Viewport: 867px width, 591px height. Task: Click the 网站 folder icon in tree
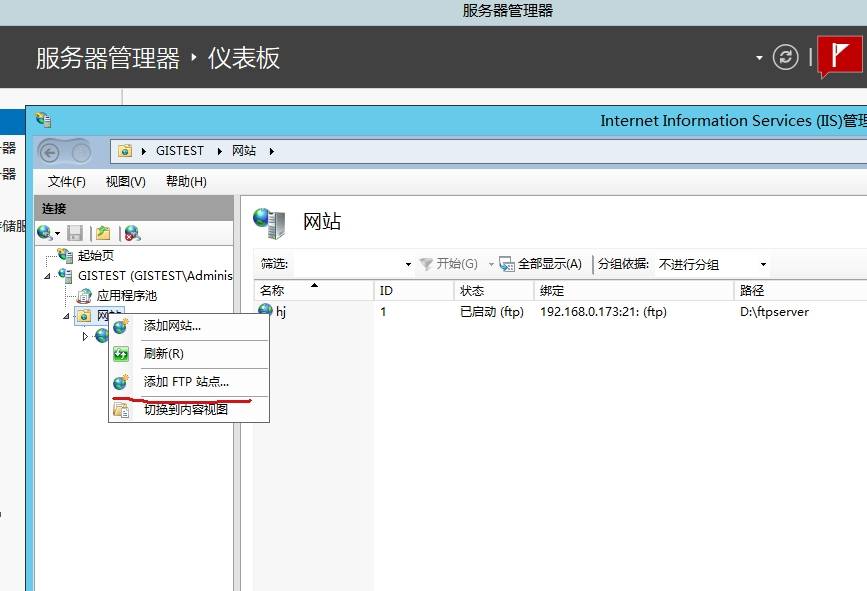pyautogui.click(x=84, y=316)
